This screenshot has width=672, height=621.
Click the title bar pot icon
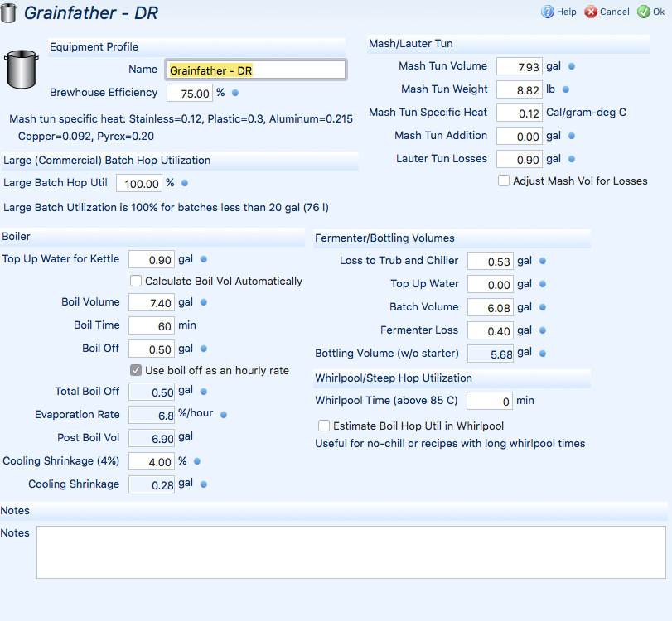tap(8, 13)
